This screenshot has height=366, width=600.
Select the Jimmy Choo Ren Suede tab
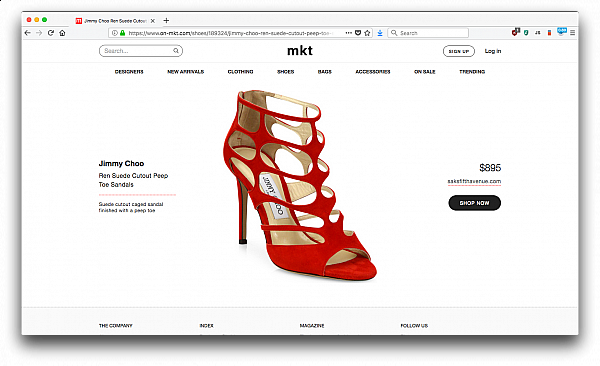coord(115,21)
